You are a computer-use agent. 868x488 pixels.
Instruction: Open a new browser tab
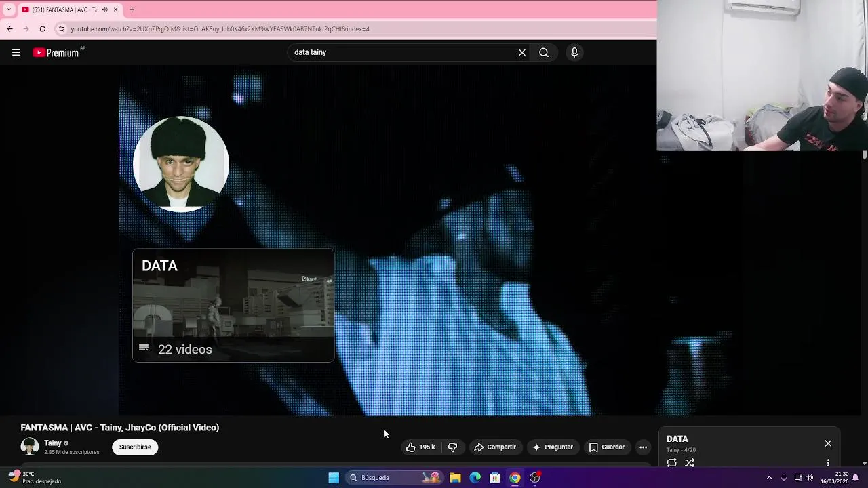(132, 9)
